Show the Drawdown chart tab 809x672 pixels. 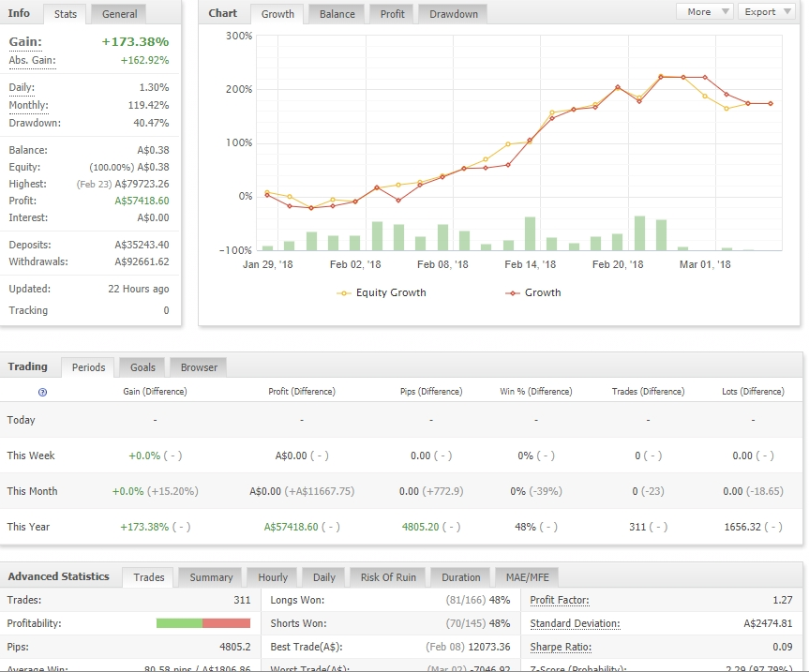[x=453, y=14]
